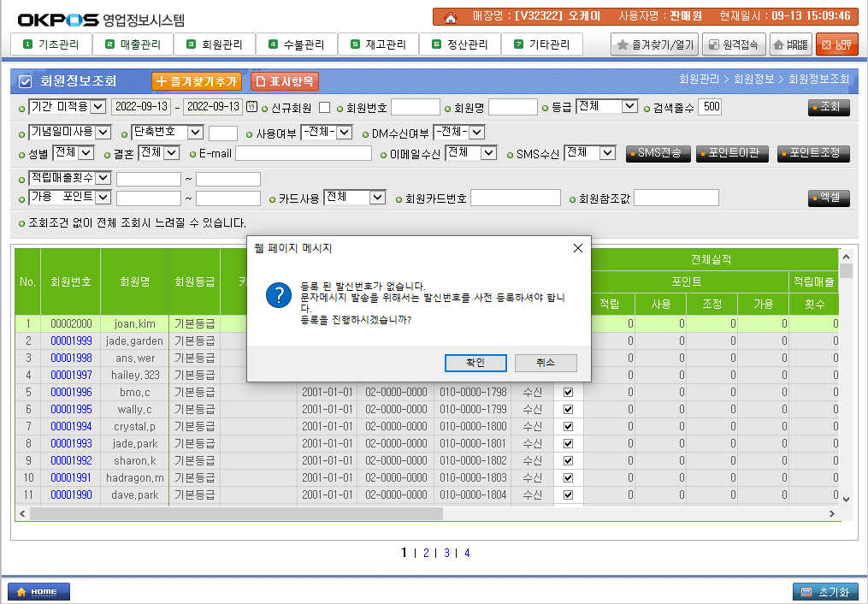Click the horizontal scrollbar under the table

click(428, 513)
